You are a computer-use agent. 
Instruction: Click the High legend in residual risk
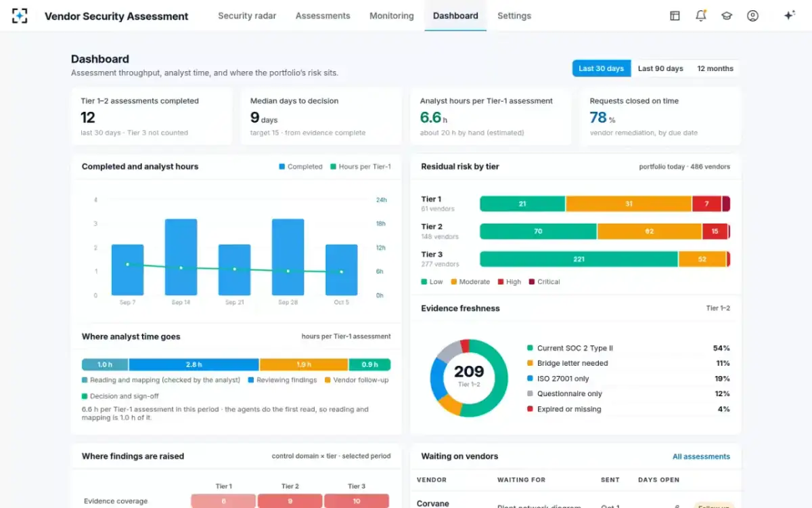click(x=509, y=282)
